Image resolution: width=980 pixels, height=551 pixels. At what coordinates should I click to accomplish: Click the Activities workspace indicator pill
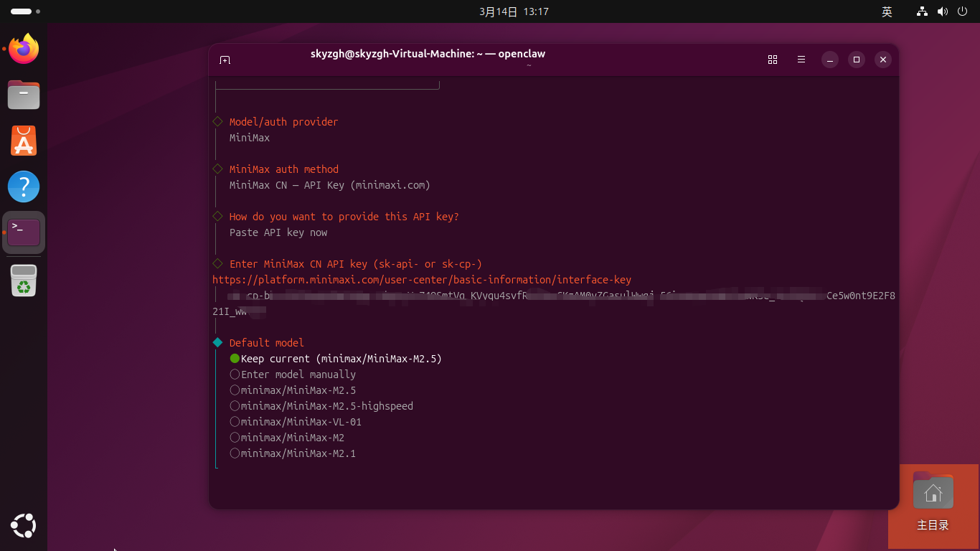pos(22,11)
